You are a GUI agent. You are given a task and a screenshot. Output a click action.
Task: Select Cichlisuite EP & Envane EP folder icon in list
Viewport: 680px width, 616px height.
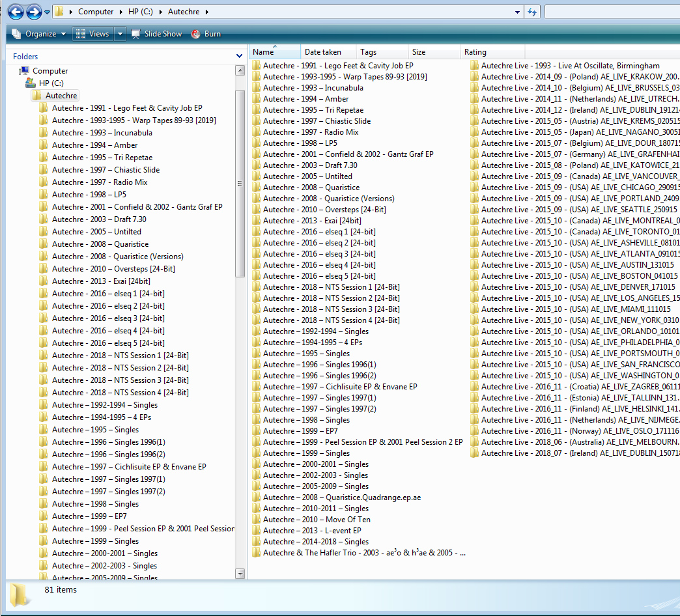[256, 386]
